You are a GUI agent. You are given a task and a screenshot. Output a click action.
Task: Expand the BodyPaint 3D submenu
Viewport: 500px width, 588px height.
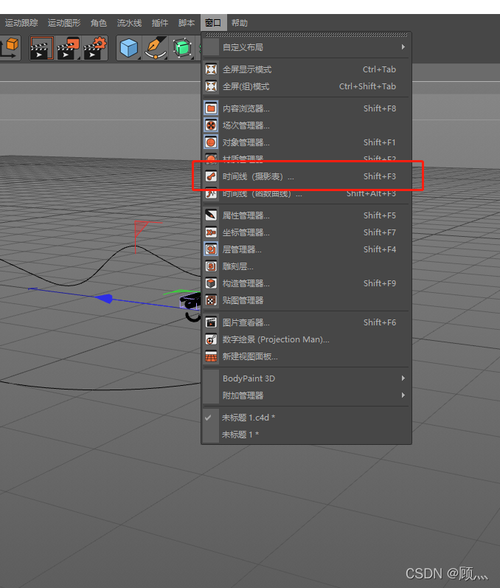tap(306, 378)
